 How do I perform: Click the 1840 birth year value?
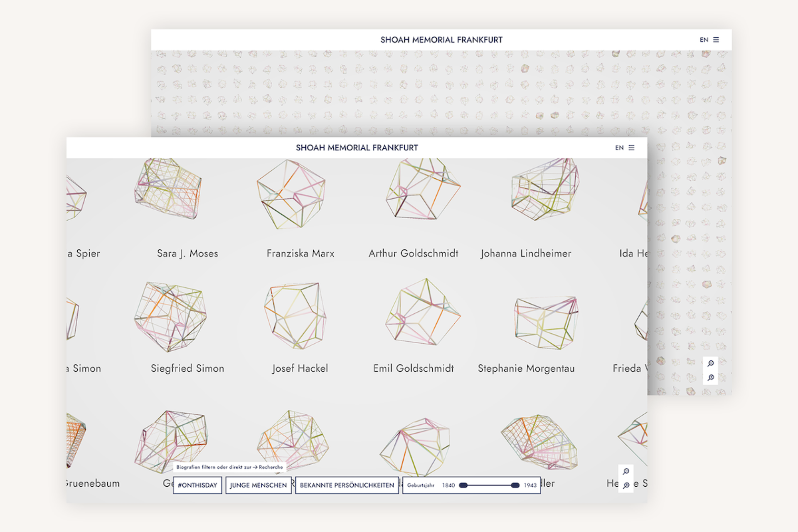[x=448, y=485]
